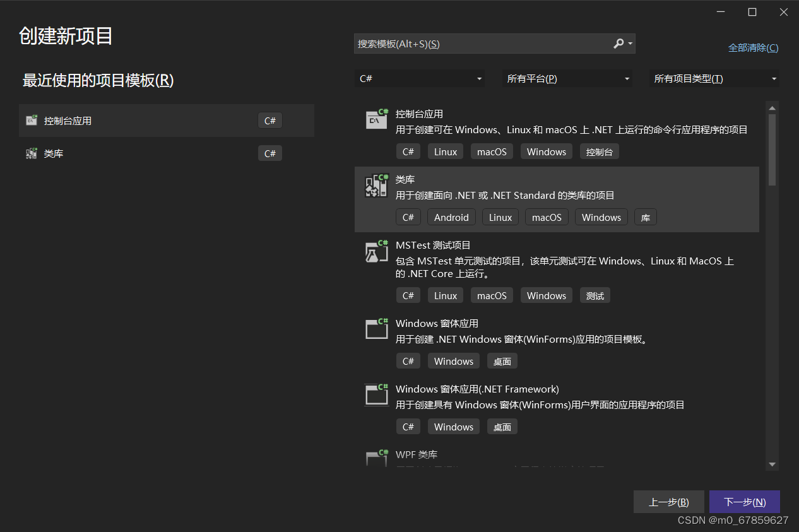Click the macOS tag under 控制台应用

pyautogui.click(x=491, y=151)
